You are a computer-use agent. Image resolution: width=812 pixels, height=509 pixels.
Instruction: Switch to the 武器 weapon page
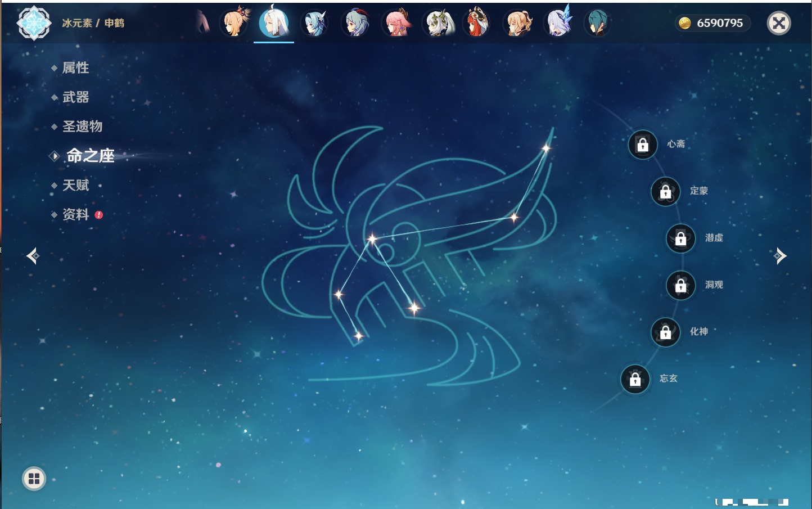(x=75, y=97)
